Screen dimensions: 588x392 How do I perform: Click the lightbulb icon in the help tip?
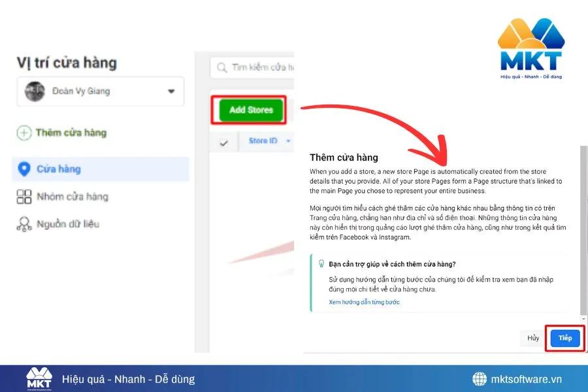tap(321, 264)
